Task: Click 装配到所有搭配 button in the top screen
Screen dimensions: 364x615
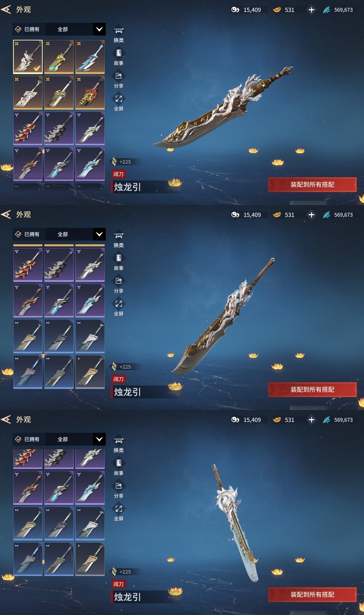Action: [312, 184]
